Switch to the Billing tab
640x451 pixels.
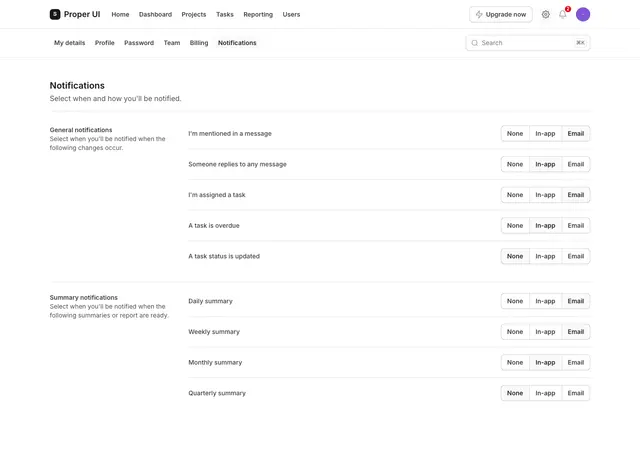[x=199, y=43]
